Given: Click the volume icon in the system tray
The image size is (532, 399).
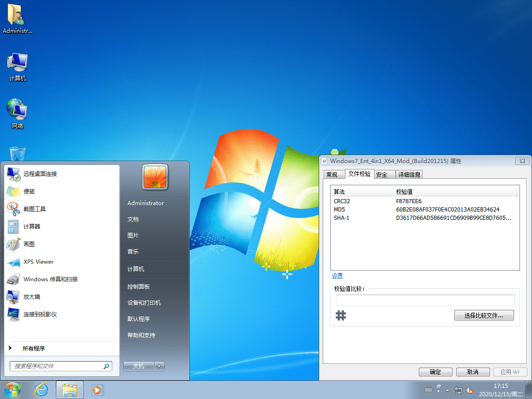Looking at the screenshot, I should coord(470,390).
